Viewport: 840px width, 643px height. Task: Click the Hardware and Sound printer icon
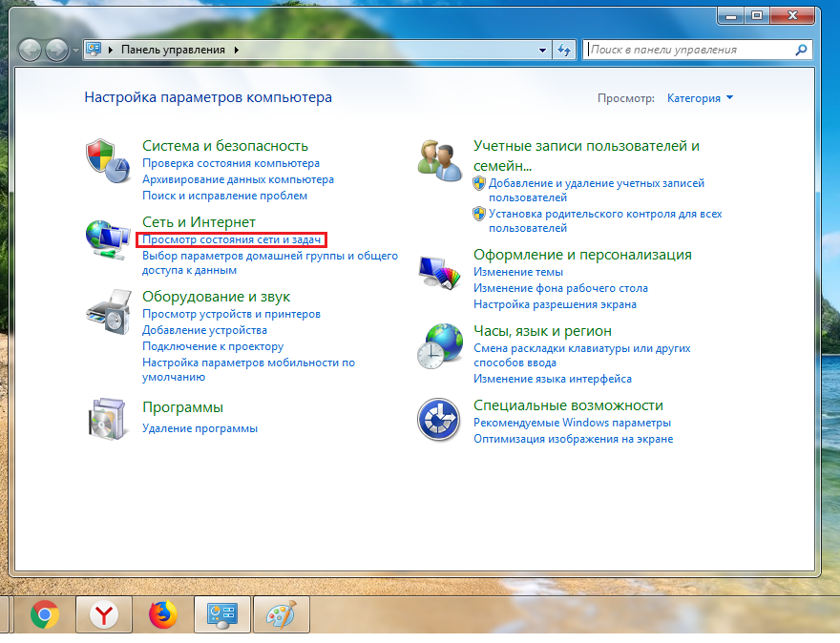107,312
